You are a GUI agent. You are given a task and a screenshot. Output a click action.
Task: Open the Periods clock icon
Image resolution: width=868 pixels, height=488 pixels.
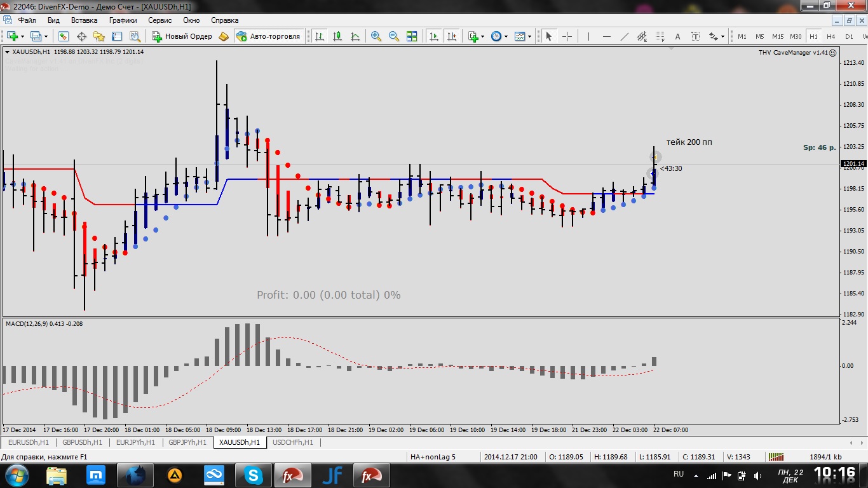click(x=496, y=36)
